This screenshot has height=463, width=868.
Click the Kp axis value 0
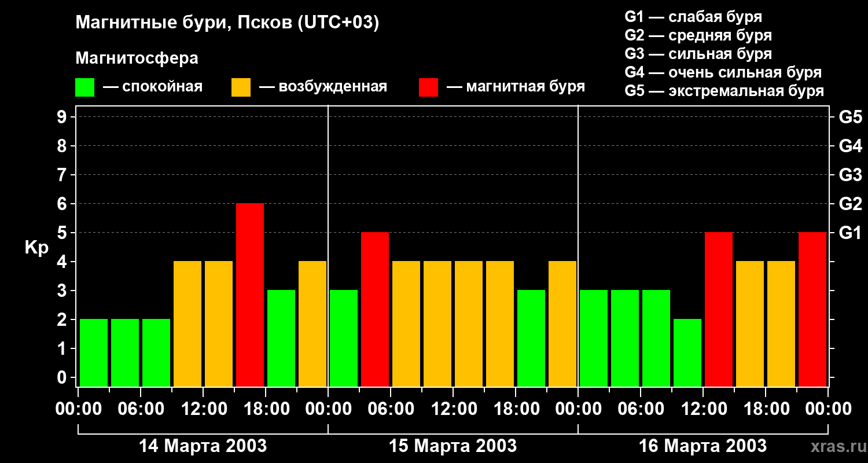pos(63,377)
